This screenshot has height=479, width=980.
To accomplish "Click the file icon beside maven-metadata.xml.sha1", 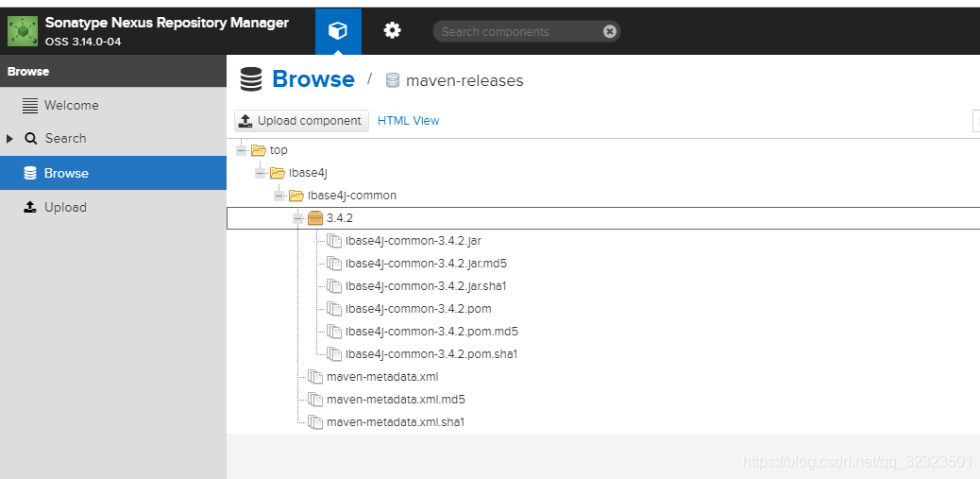I will (x=315, y=422).
